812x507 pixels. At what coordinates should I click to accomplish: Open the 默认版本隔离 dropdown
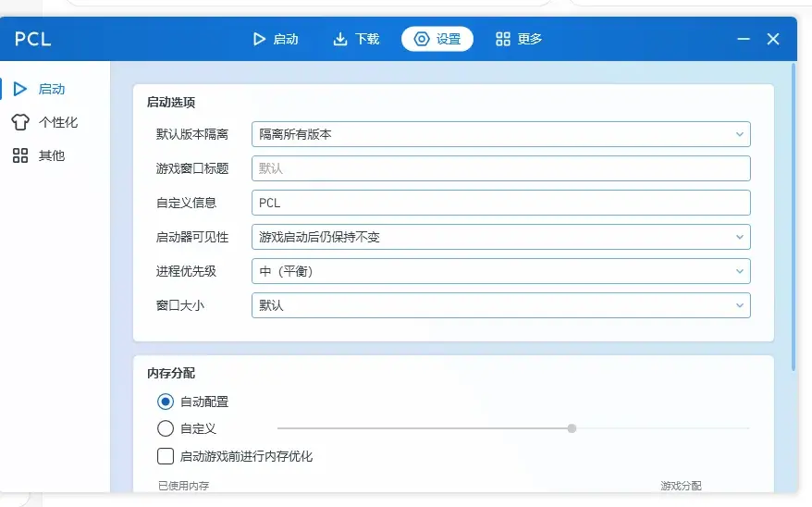tap(500, 134)
